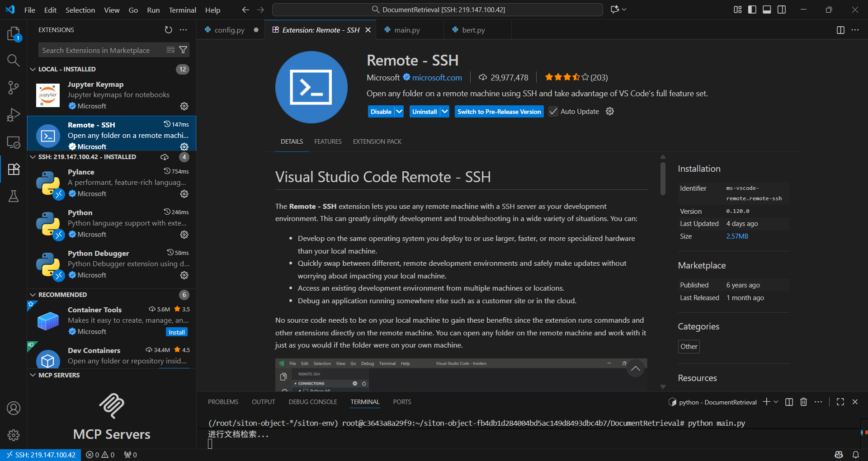
Task: Refresh the extensions list
Action: (x=168, y=30)
